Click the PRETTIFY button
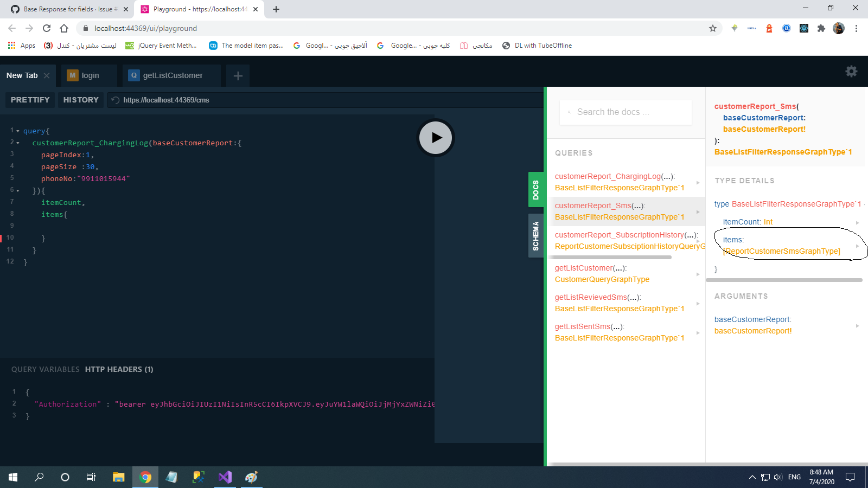The height and width of the screenshot is (488, 868). (30, 100)
